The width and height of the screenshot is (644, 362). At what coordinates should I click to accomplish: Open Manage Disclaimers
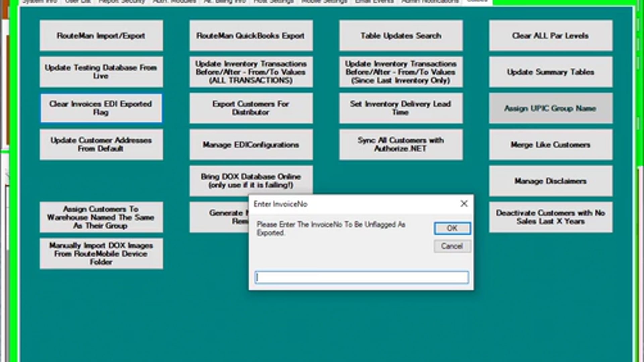coord(550,181)
